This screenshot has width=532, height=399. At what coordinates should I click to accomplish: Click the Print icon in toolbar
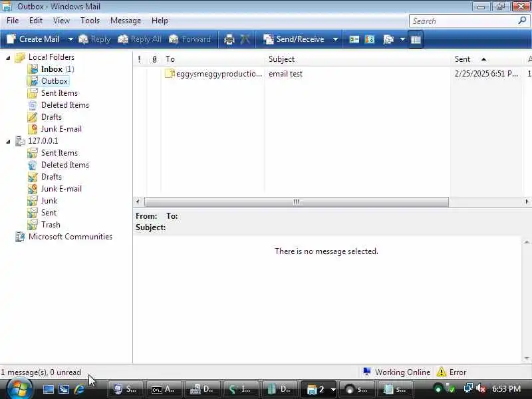click(229, 39)
